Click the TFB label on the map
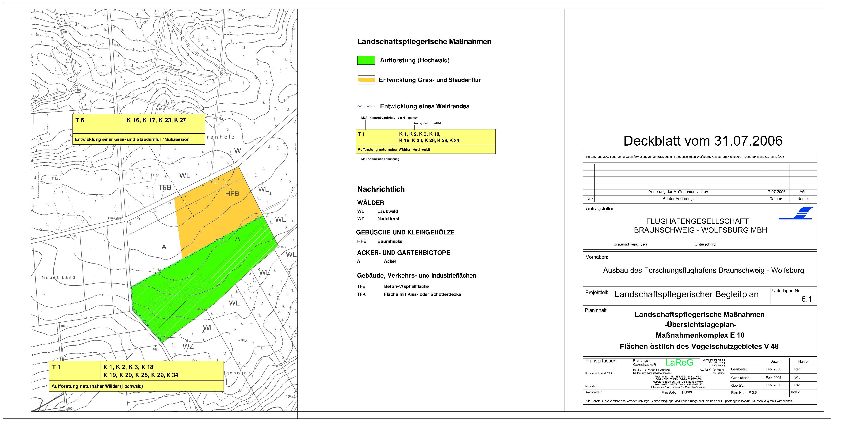This screenshot has width=868, height=422. pyautogui.click(x=165, y=188)
